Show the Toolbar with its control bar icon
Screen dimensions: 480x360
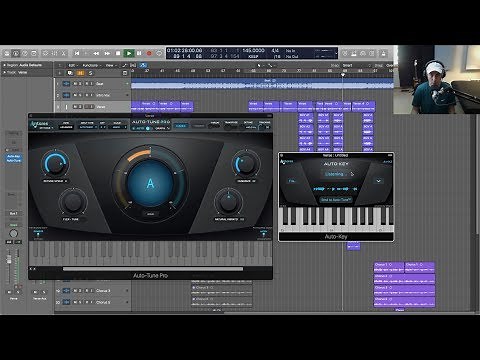pyautogui.click(x=34, y=53)
